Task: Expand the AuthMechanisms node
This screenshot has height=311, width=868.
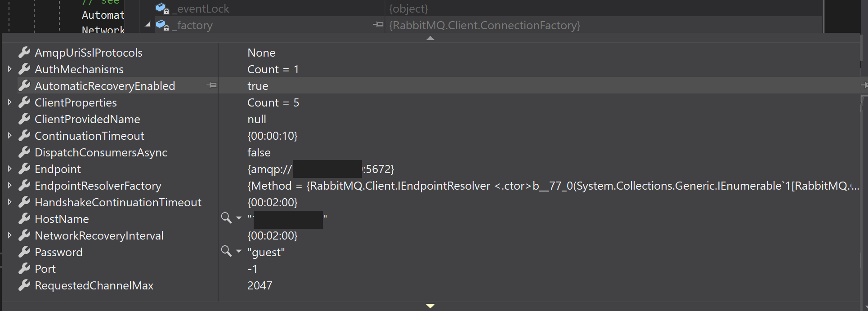Action: (10, 69)
